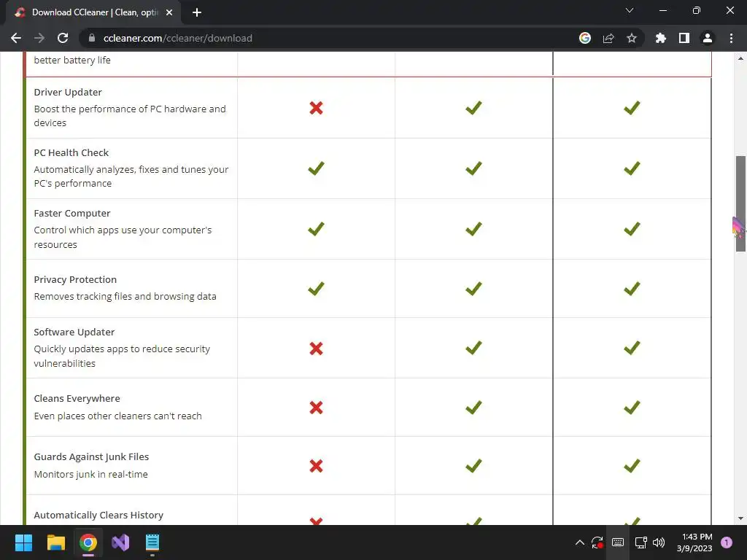Image resolution: width=747 pixels, height=560 pixels.
Task: Click the PC Health Check title
Action: [71, 152]
